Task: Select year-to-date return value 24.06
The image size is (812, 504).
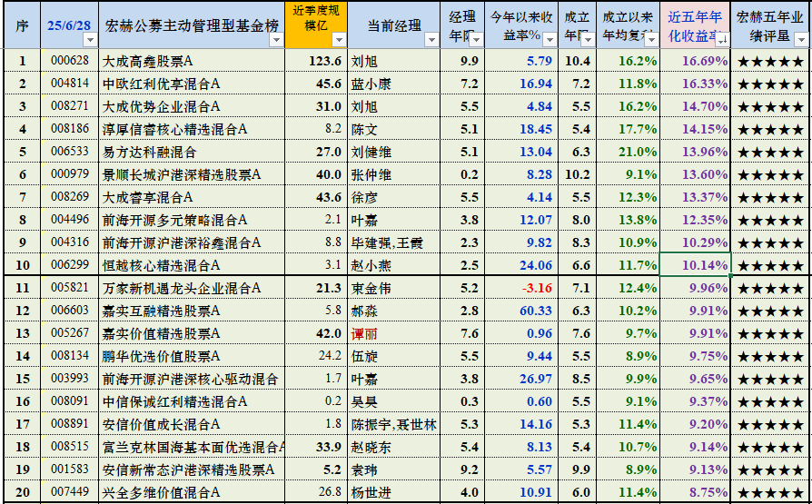Action: click(x=536, y=265)
